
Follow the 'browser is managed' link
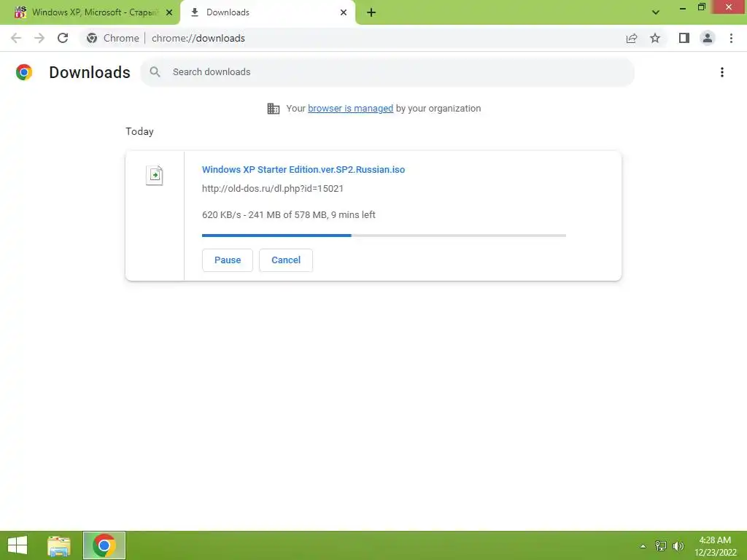351,109
